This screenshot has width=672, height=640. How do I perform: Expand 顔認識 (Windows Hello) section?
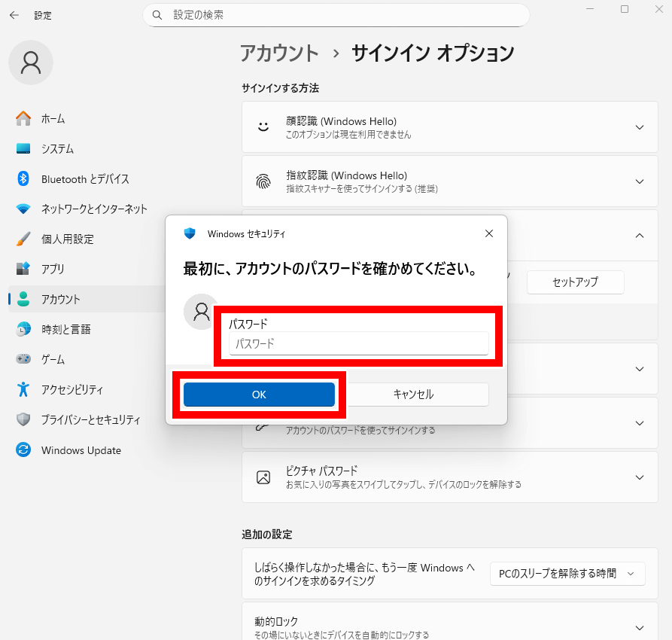point(639,127)
